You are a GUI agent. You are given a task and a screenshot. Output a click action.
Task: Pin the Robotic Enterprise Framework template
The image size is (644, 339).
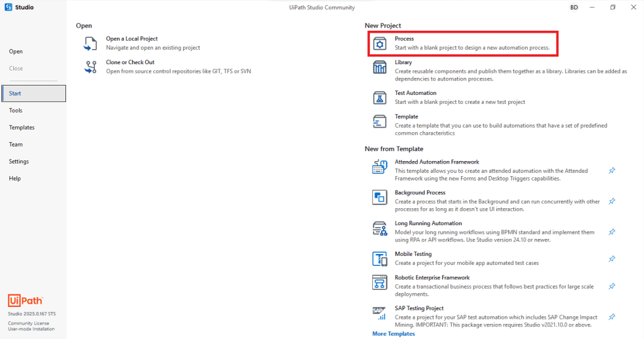point(612,286)
